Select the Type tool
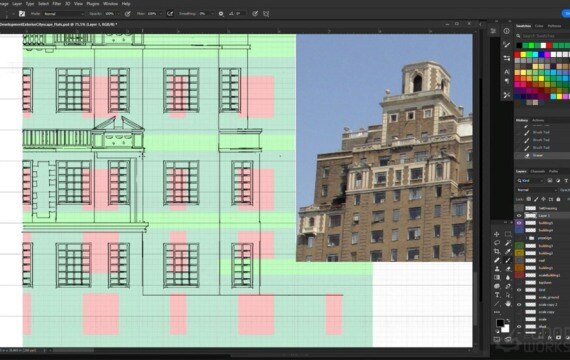570x360 pixels. (x=497, y=295)
